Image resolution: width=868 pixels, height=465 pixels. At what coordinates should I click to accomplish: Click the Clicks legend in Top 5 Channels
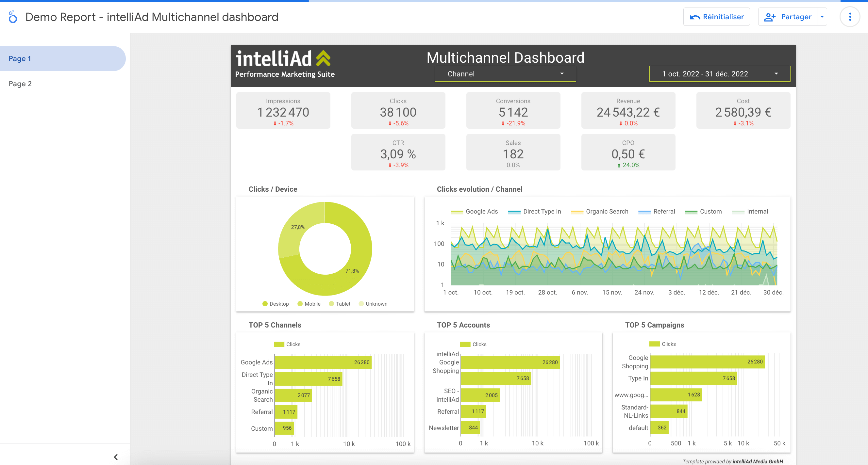[287, 344]
